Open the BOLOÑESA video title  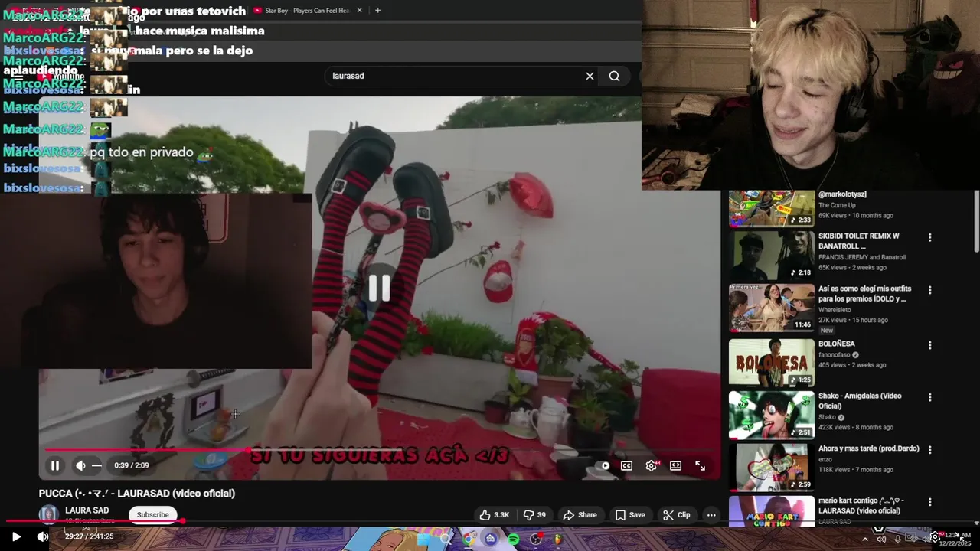click(836, 344)
